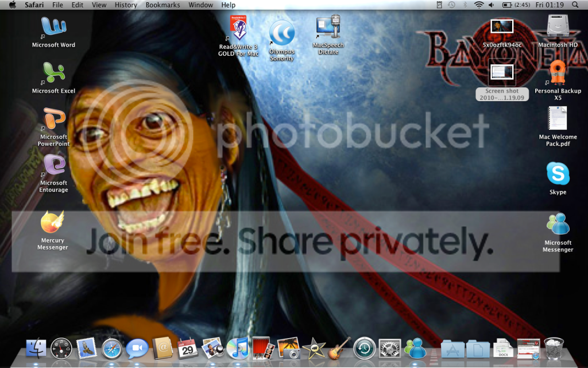588x368 pixels.
Task: Select the Microsoft Entourage desktop icon
Action: click(53, 165)
